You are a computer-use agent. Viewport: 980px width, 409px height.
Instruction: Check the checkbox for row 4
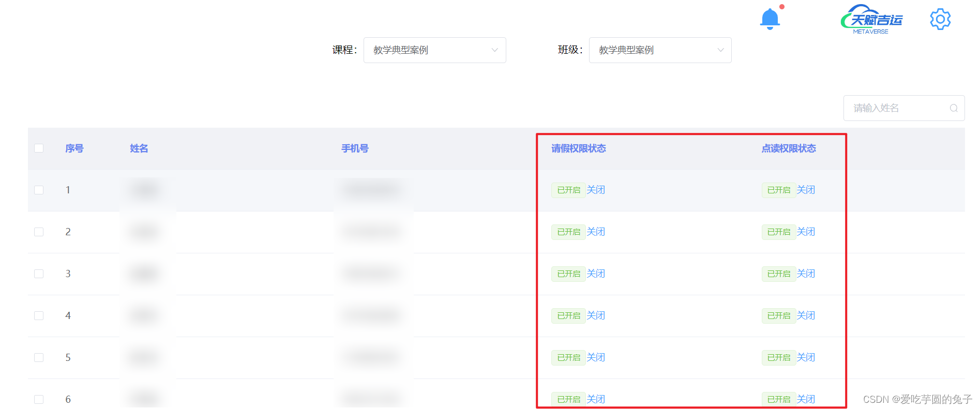[39, 315]
